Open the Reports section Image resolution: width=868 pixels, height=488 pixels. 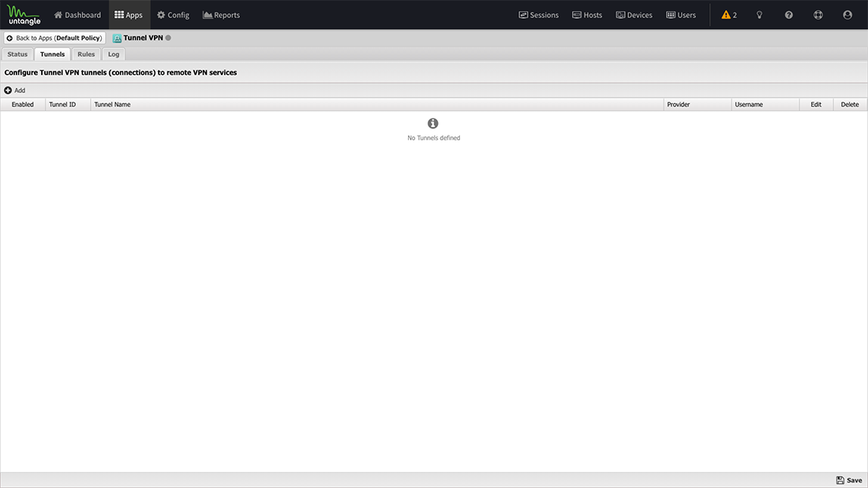(x=222, y=15)
